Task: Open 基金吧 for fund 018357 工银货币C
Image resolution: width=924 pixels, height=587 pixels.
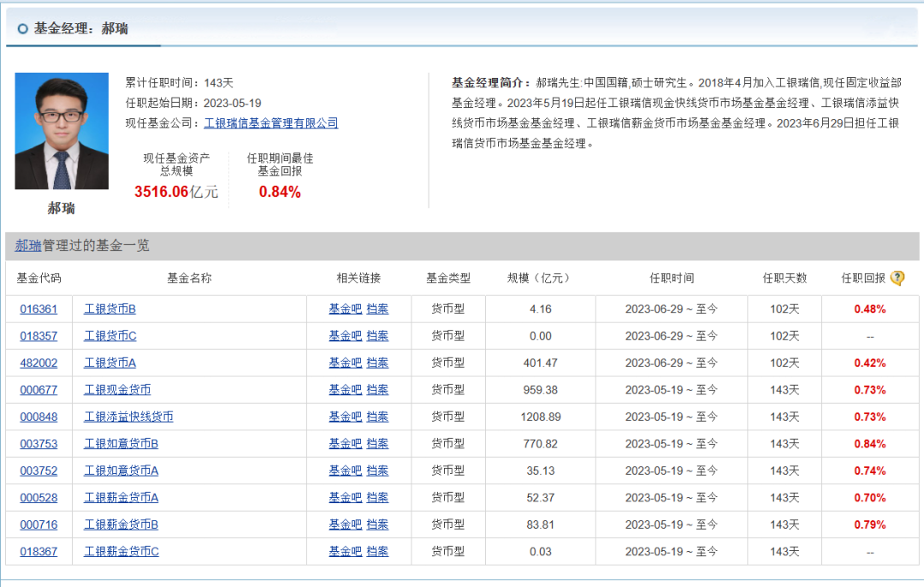Action: tap(345, 336)
